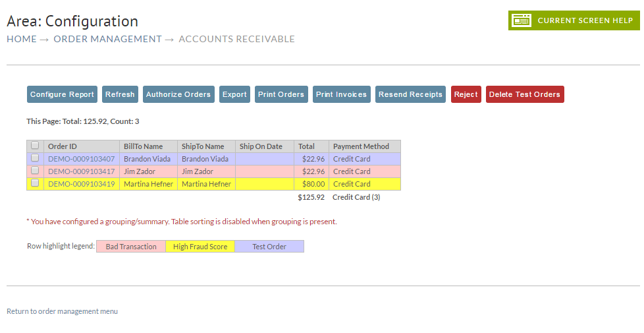Open order DEMO-0009103417 link
Viewport: 644px width, 333px height.
81,171
